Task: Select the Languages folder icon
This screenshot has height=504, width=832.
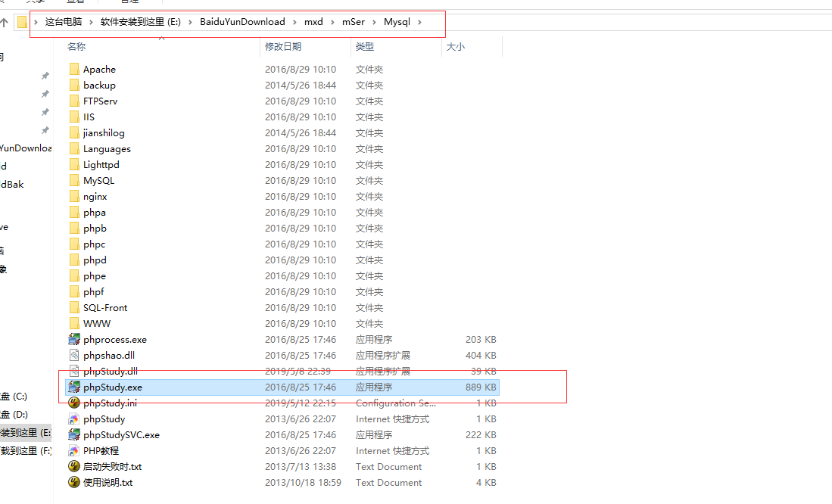Action: [74, 148]
